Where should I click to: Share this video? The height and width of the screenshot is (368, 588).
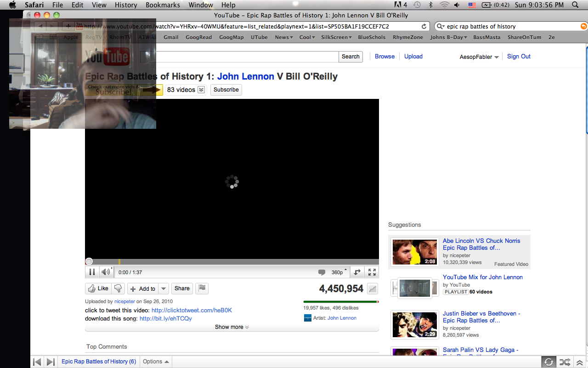pyautogui.click(x=182, y=288)
